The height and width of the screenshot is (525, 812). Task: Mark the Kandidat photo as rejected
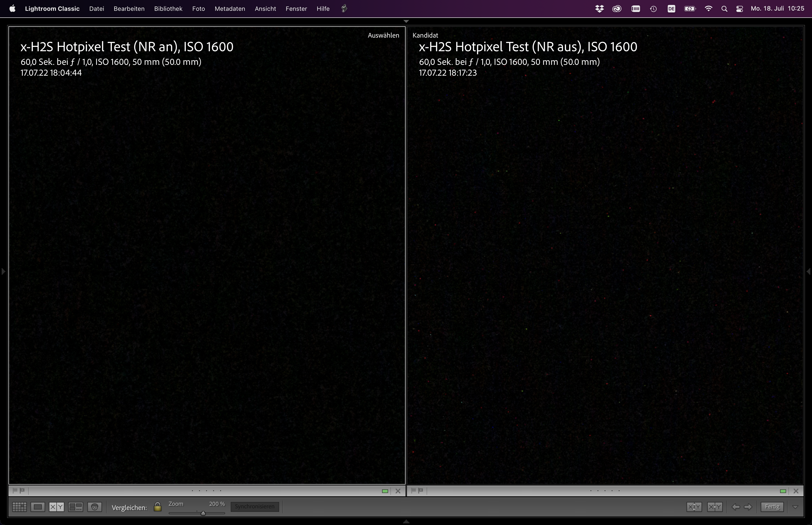421,490
